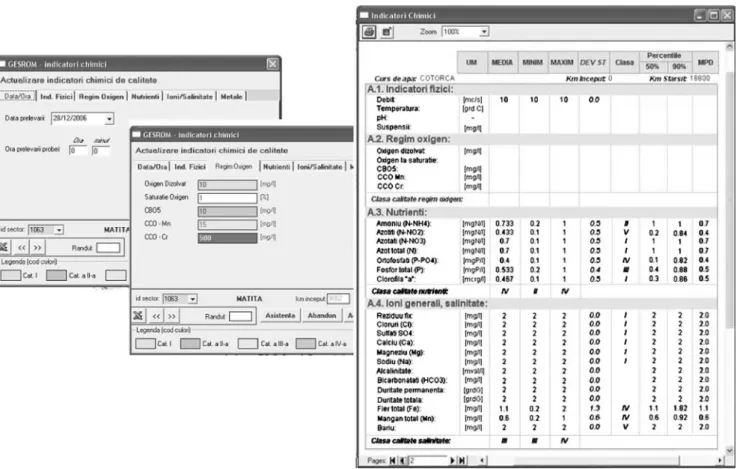Click the MEDIA column header in report
This screenshot has height=469, width=740.
tap(502, 62)
